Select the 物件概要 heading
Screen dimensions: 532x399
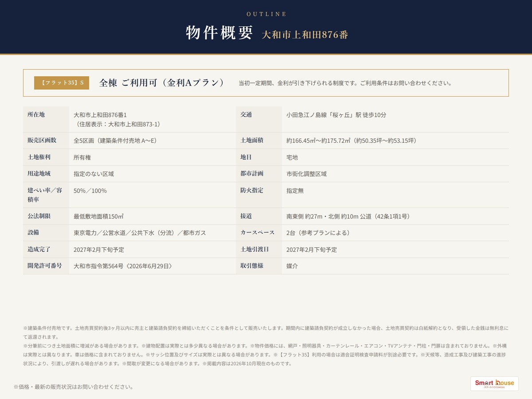pyautogui.click(x=219, y=33)
